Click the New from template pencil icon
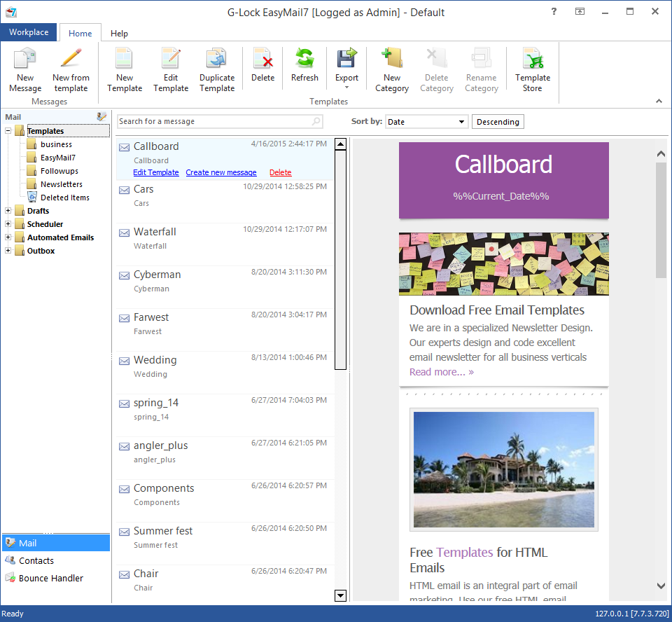Image resolution: width=672 pixels, height=622 pixels. tap(71, 58)
